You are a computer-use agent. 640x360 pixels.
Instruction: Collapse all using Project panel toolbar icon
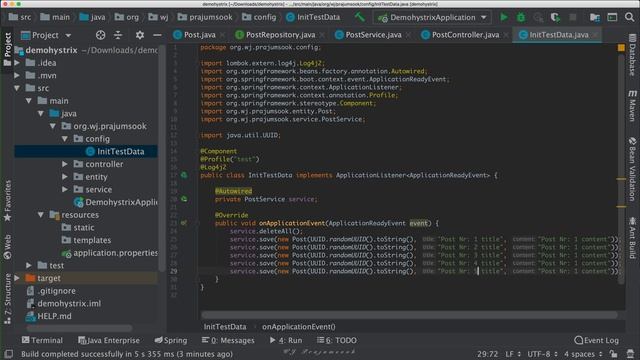[x=118, y=35]
